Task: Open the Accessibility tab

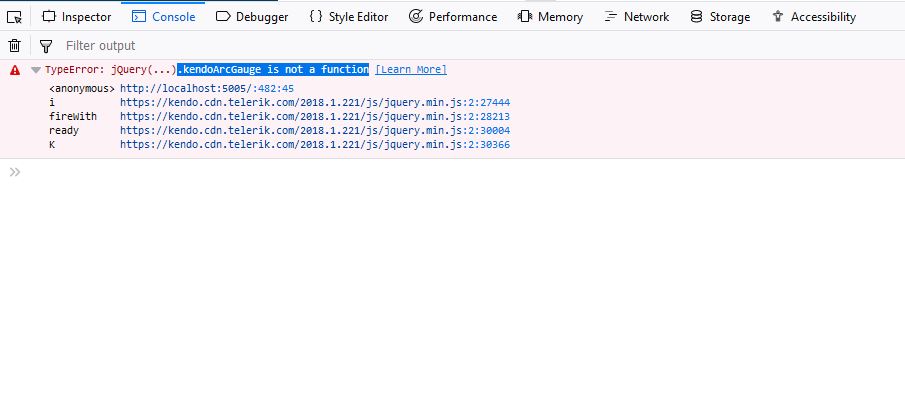Action: 814,17
